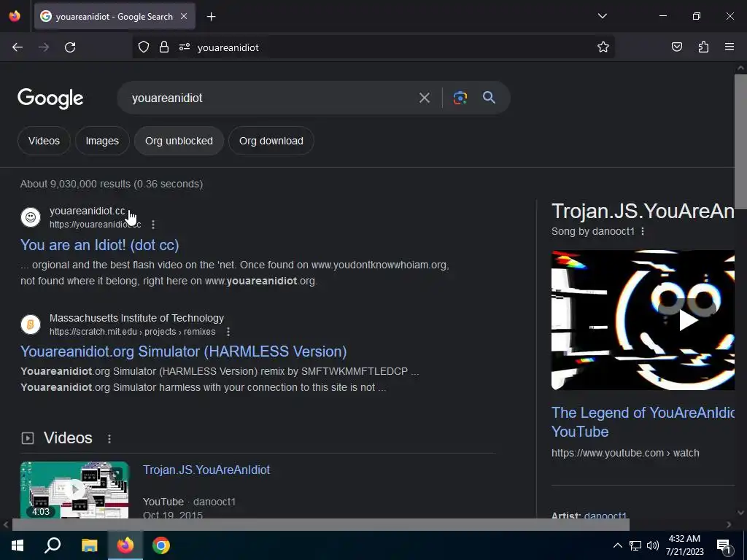The height and width of the screenshot is (560, 747).
Task: Select the Images filter chip
Action: pos(102,141)
